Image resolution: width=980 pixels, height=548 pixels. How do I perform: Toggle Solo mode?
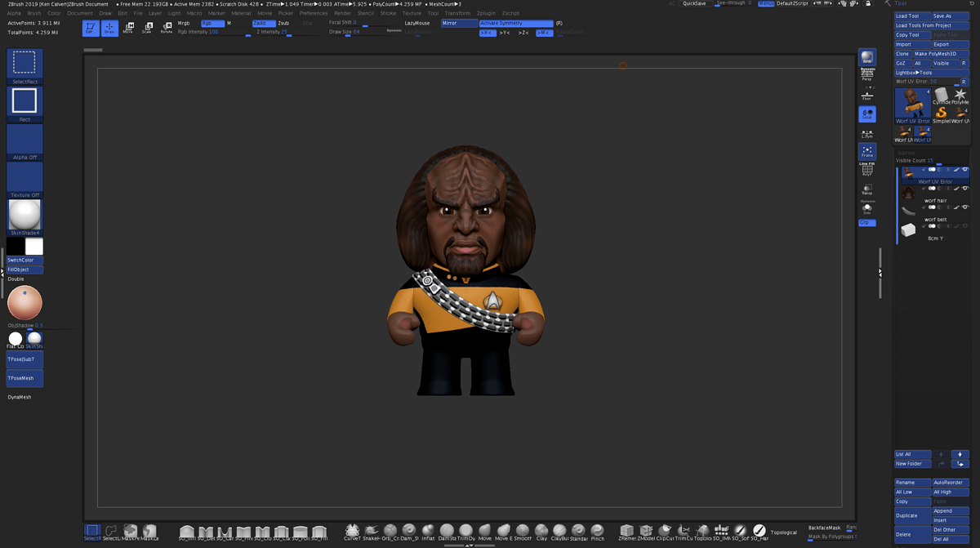click(x=867, y=207)
